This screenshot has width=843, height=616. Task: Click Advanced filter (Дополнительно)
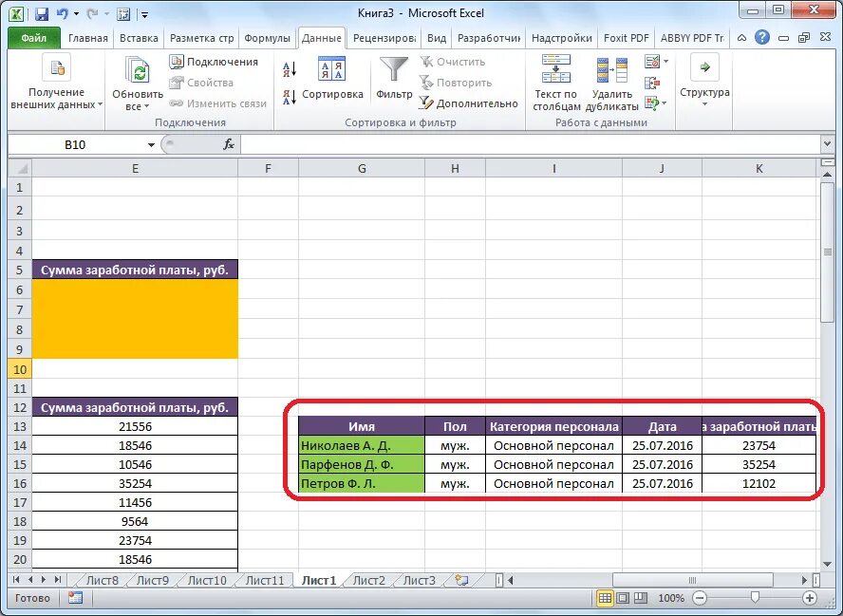click(469, 103)
